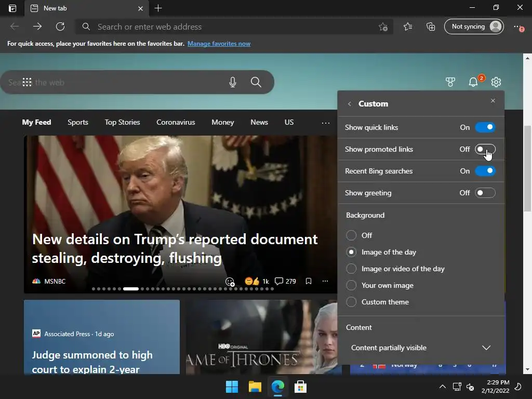Choose Image or video of the day

[x=351, y=269]
